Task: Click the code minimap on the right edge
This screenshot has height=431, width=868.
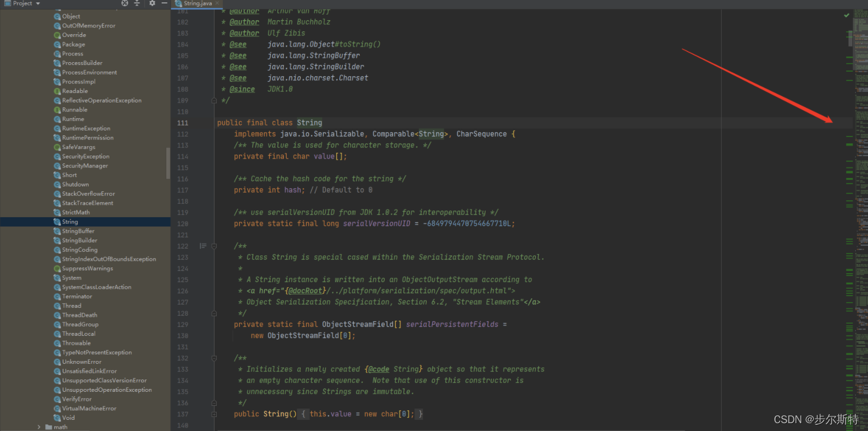Action: [x=861, y=224]
